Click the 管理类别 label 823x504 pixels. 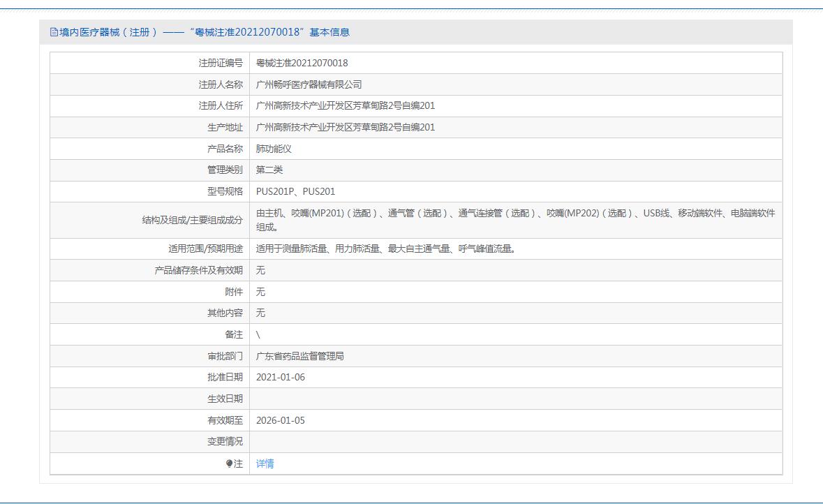225,170
